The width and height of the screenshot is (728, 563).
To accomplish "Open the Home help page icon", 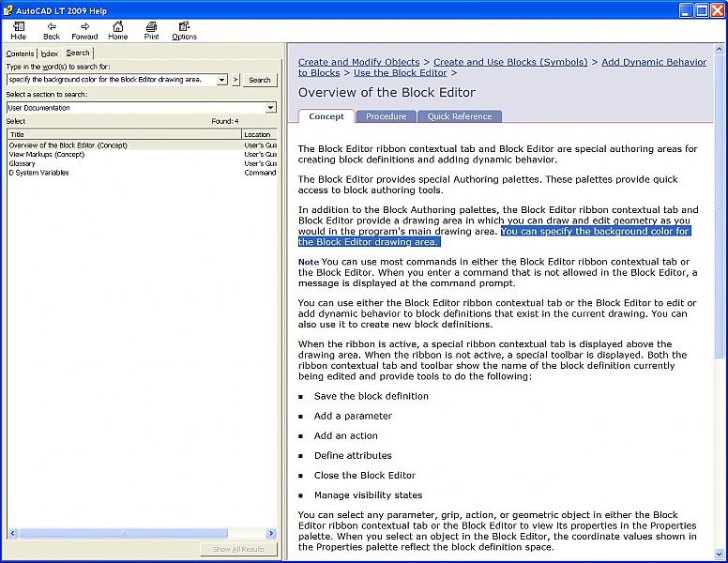I will tap(118, 31).
